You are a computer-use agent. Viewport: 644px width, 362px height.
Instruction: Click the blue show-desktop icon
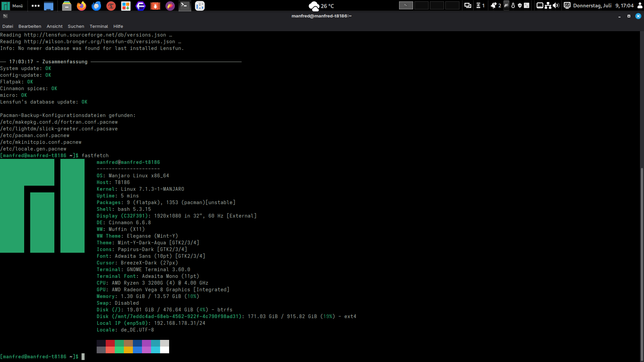point(49,6)
